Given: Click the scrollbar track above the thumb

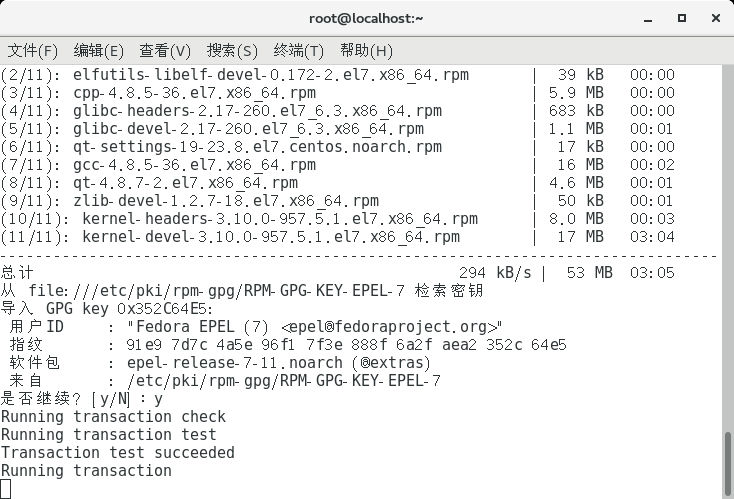Looking at the screenshot, I should [728, 248].
